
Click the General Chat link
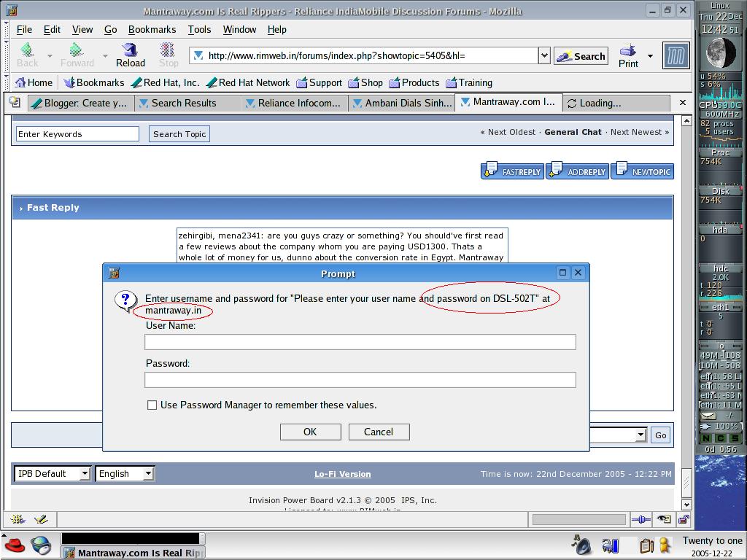pos(573,132)
